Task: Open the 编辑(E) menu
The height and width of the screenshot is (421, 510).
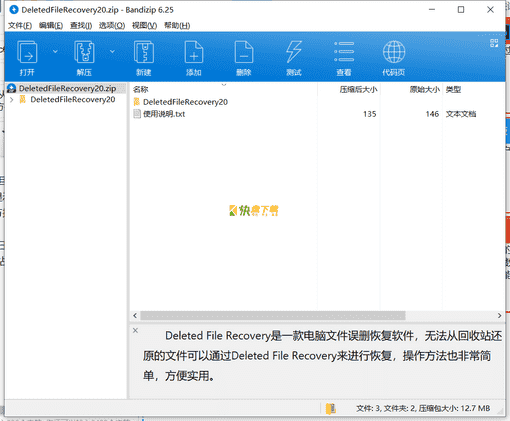Action: [51, 26]
